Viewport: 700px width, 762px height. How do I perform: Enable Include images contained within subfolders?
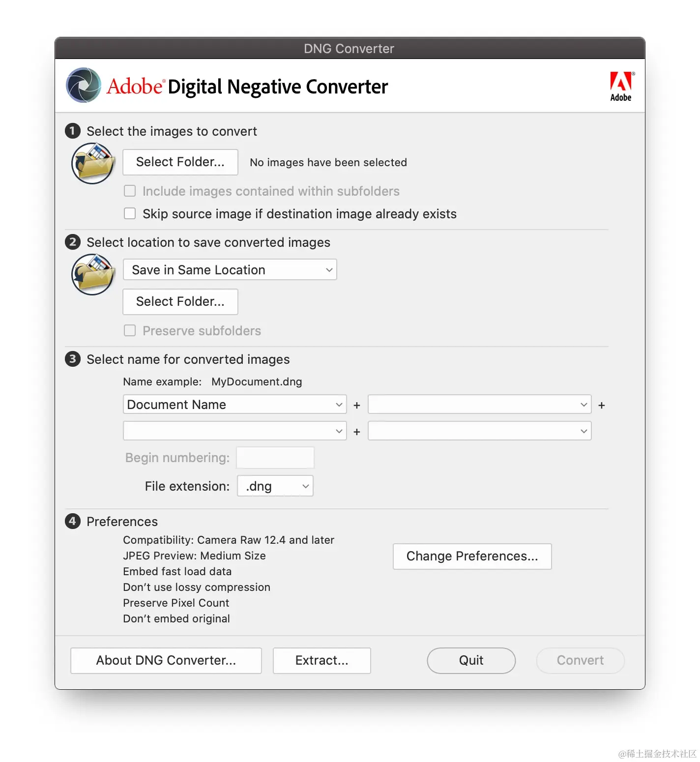pos(129,191)
